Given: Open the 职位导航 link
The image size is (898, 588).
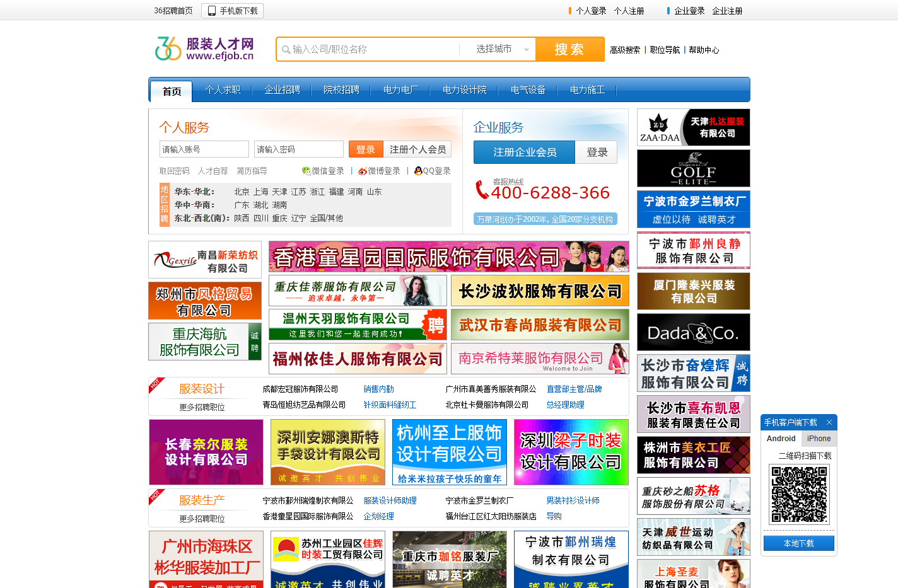Looking at the screenshot, I should click(x=665, y=50).
